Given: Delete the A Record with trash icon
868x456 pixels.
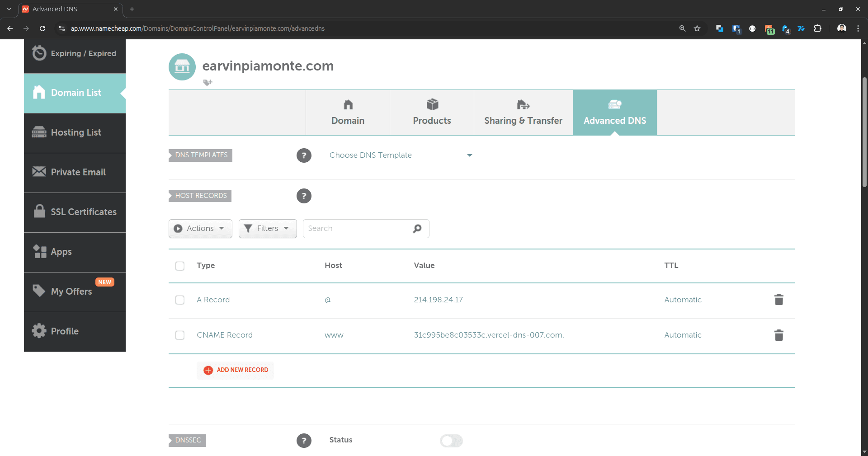Looking at the screenshot, I should 778,300.
